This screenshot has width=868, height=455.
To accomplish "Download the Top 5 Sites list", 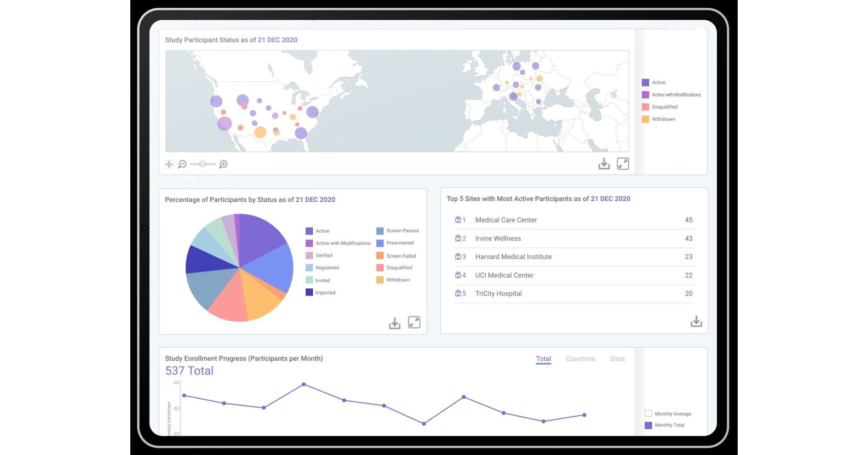I will click(696, 321).
